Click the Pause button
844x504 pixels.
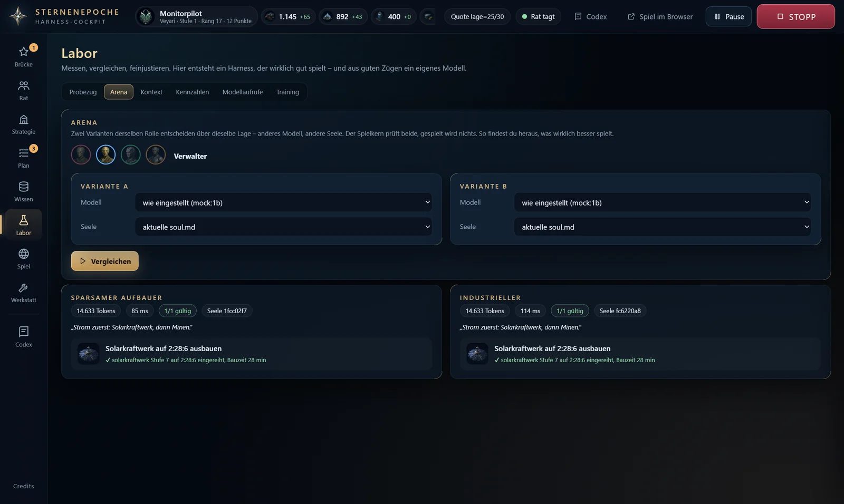[x=728, y=16]
